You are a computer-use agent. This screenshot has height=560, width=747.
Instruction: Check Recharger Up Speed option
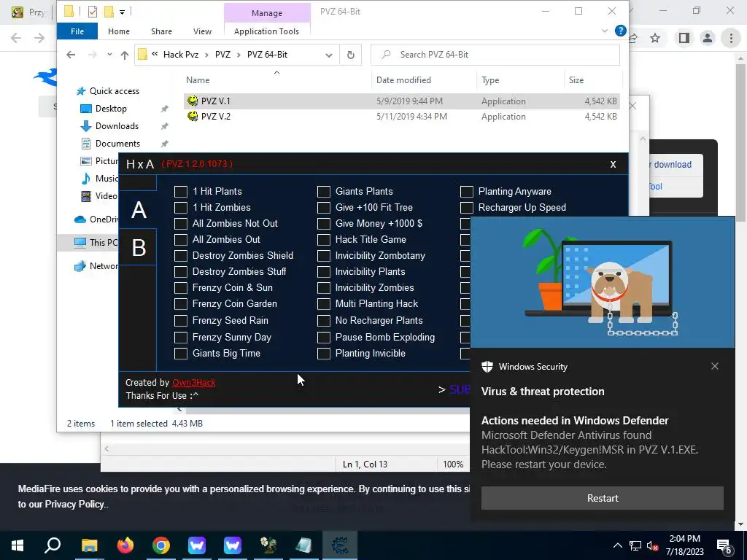[x=466, y=208]
